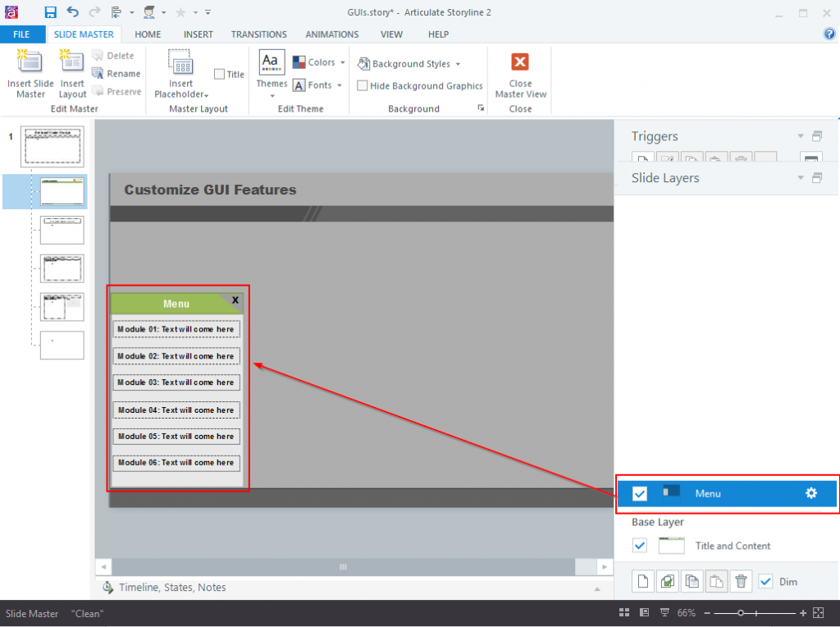The image size is (840, 627).
Task: Toggle visibility of the Title and Content base layer
Action: point(641,545)
